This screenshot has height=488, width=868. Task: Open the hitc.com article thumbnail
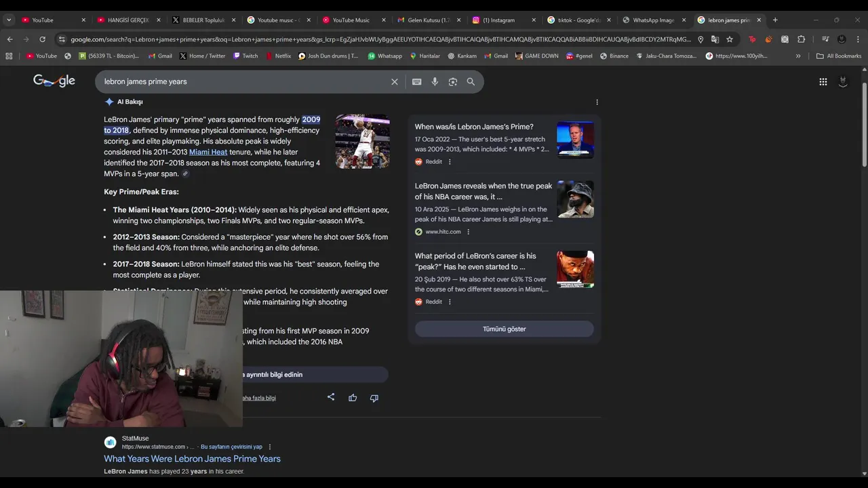575,199
